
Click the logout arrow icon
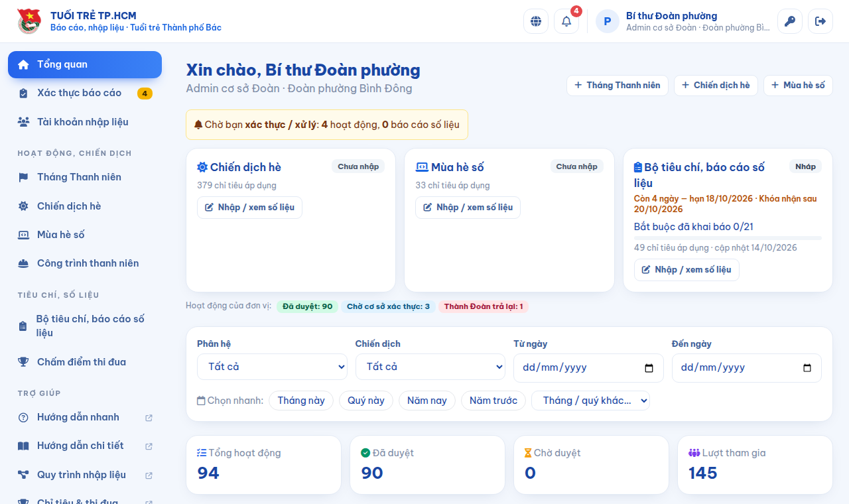pos(820,21)
